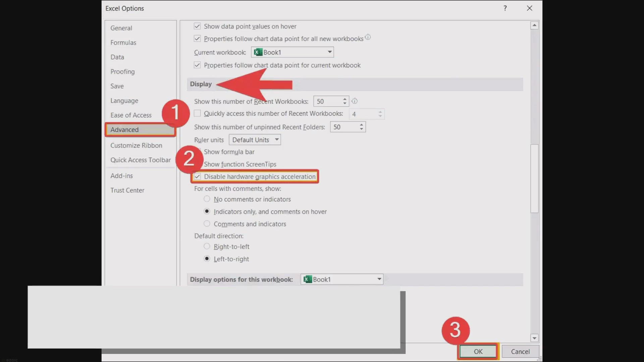
Task: Decrease Recent Workbooks count with down arrow
Action: click(345, 103)
